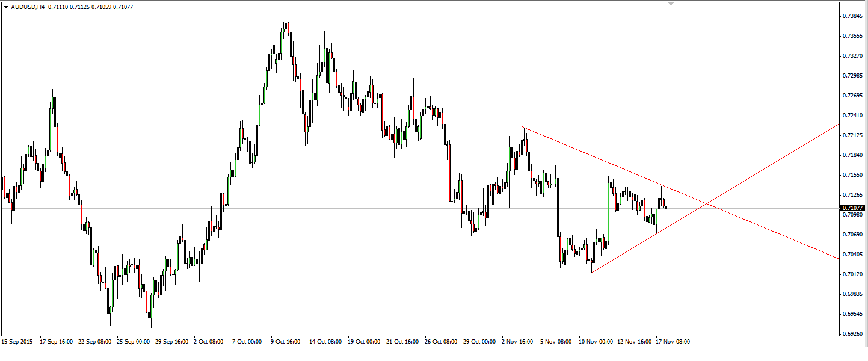Viewport: 868px width, 361px height.
Task: Click time axis label 15 Sep 2015
Action: (x=17, y=341)
